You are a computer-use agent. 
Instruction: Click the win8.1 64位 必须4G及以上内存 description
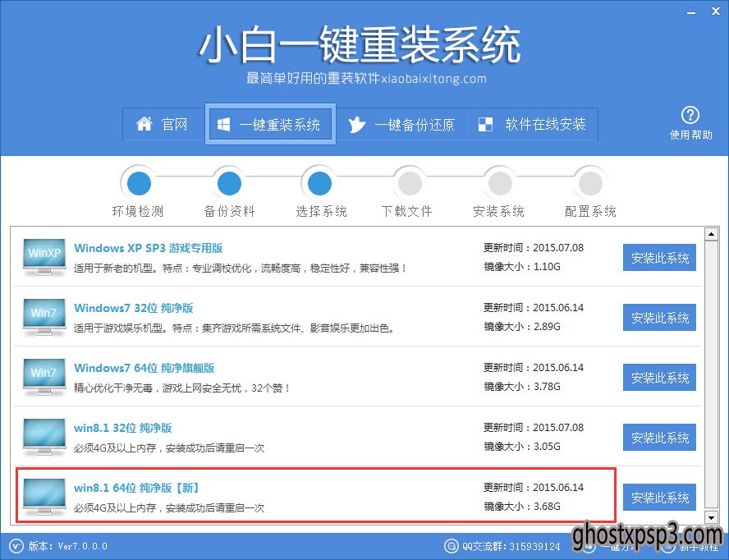[x=169, y=508]
